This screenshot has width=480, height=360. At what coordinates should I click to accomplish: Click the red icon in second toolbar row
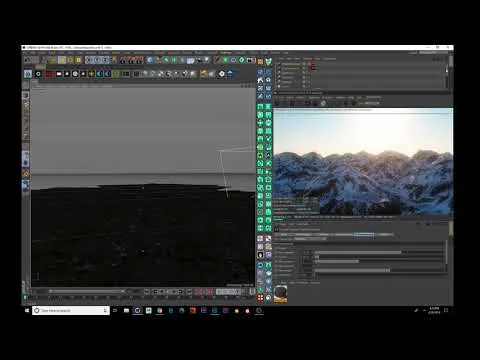point(50,74)
